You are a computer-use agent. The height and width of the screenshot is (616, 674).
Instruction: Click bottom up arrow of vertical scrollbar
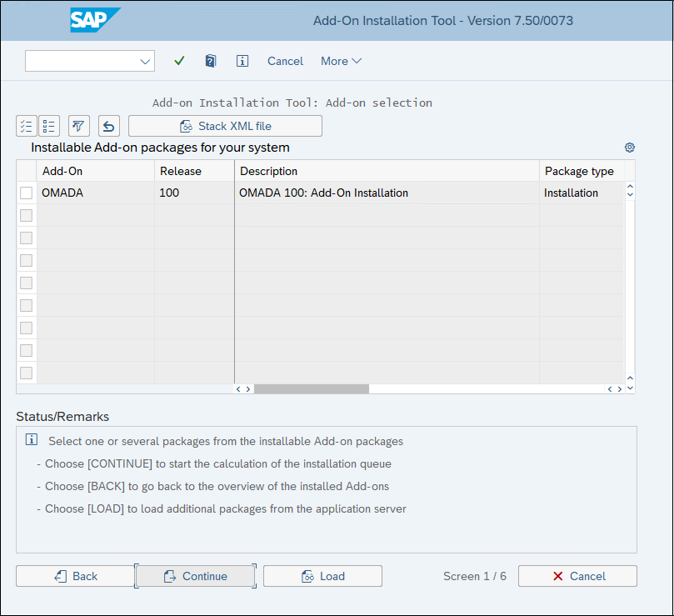630,378
